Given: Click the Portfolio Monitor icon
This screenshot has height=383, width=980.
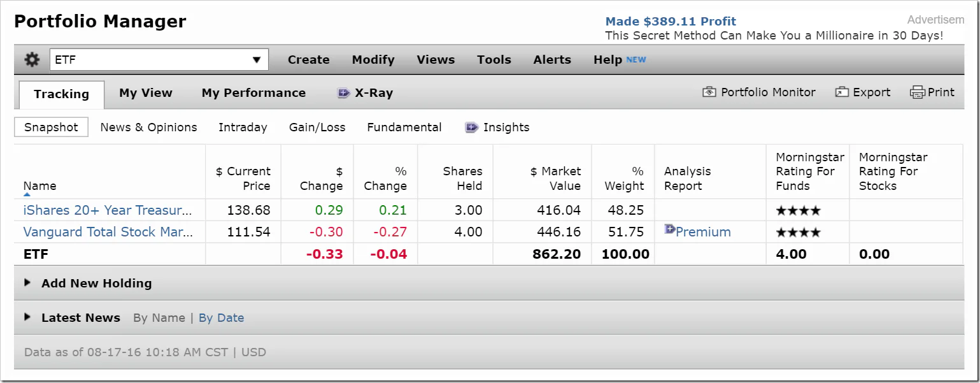Looking at the screenshot, I should [709, 92].
